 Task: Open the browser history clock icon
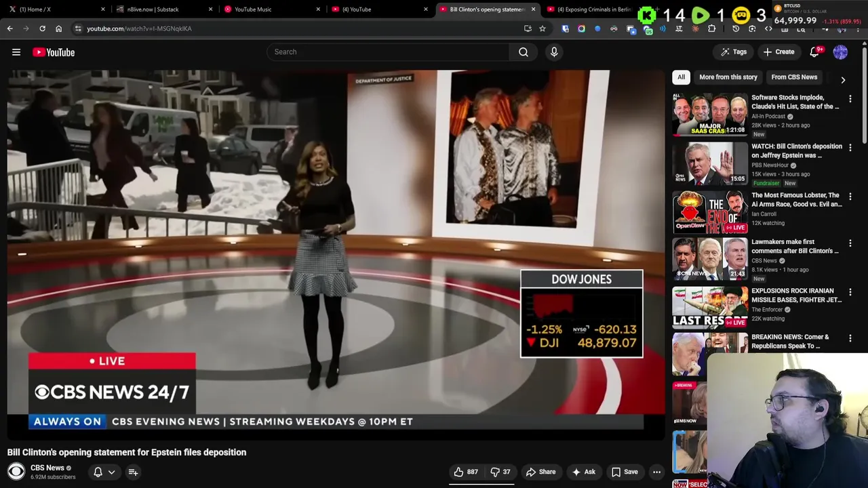(x=736, y=28)
